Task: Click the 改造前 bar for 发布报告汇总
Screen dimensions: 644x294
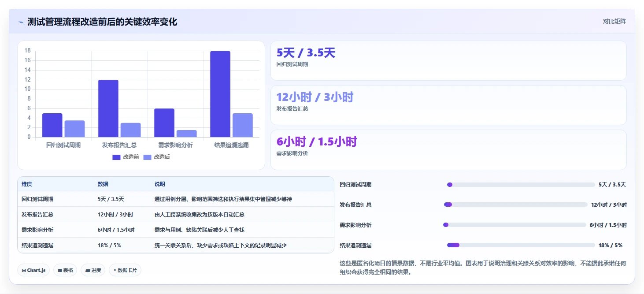Action: tap(108, 108)
